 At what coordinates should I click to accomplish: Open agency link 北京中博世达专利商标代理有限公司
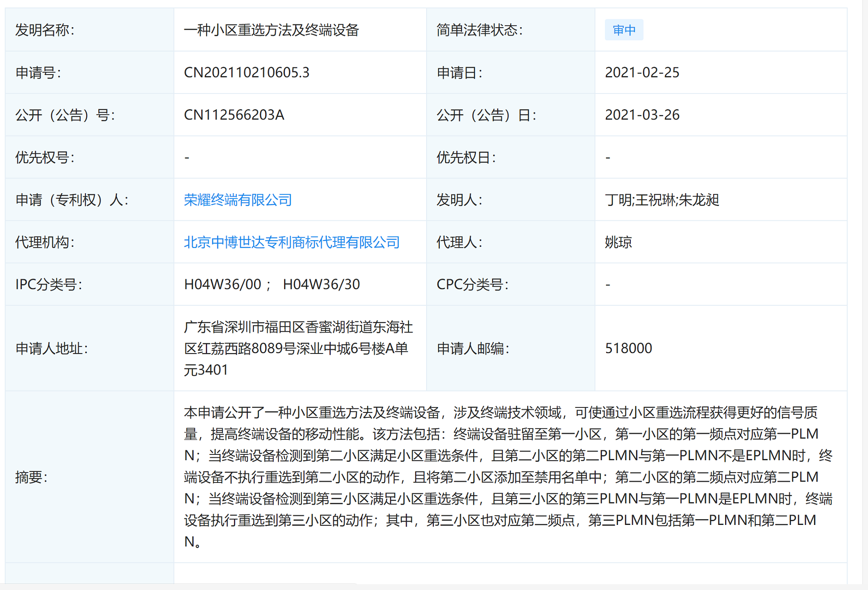292,242
